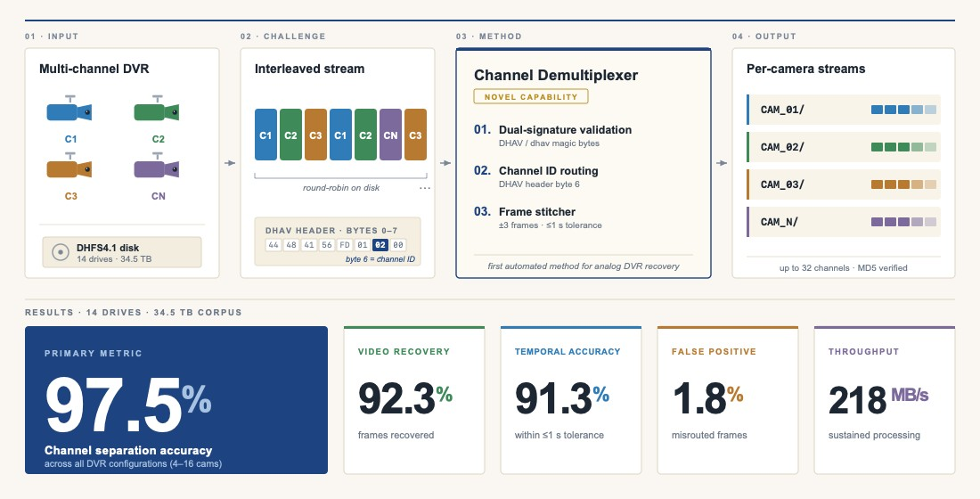Click the 'Multi-channel DVR' title
The image size is (980, 499).
[x=94, y=69]
